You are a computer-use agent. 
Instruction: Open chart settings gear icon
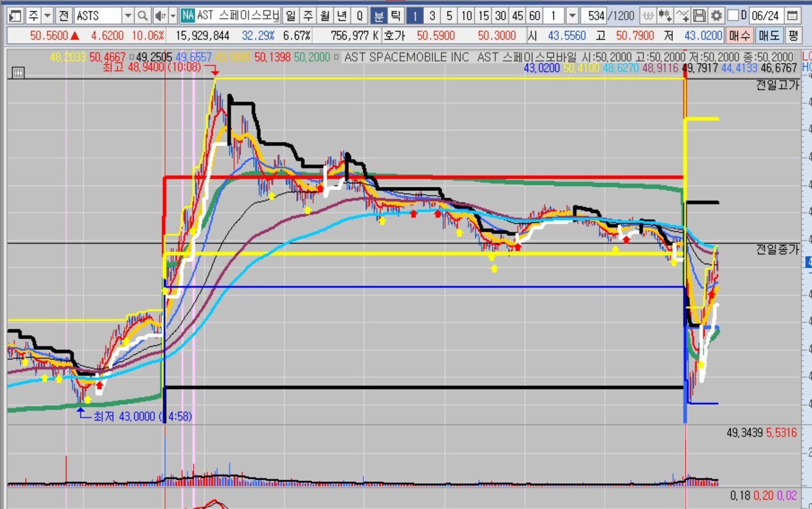(x=716, y=16)
